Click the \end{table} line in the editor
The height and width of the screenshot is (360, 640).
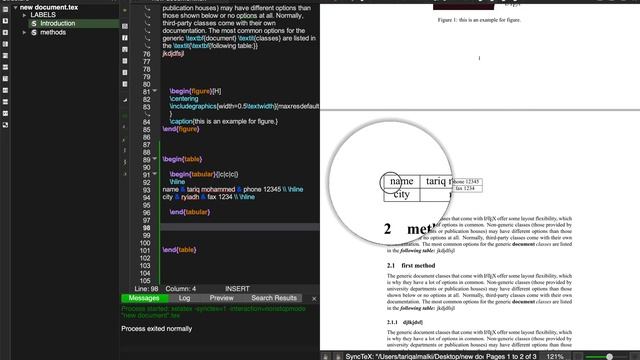179,249
